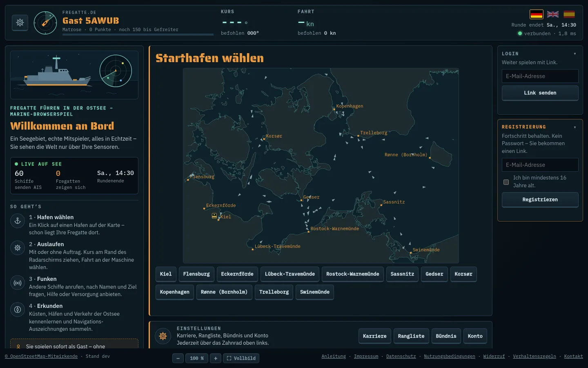Image resolution: width=588 pixels, height=368 pixels.
Task: Click the ship marker icon near Kiel
Action: pyautogui.click(x=214, y=215)
